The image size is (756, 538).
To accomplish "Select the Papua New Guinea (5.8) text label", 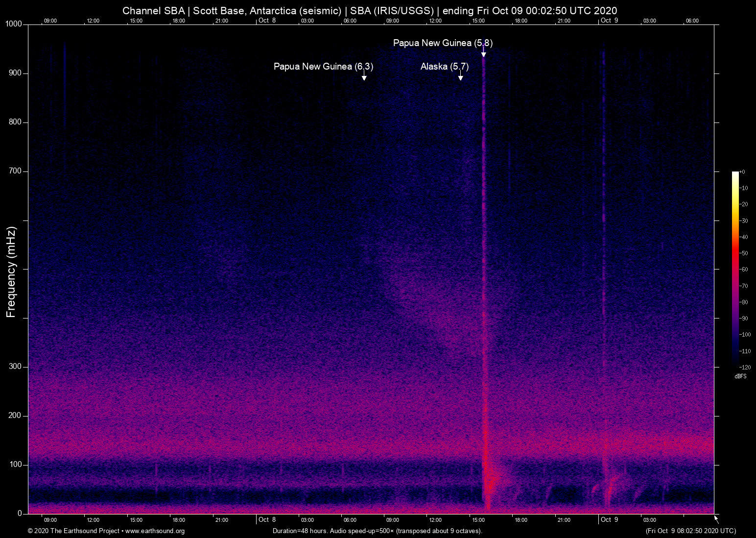I will 443,43.
